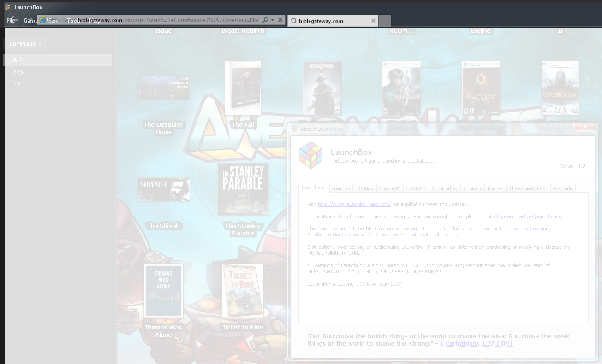Switch to the Controls tab

pyautogui.click(x=472, y=188)
